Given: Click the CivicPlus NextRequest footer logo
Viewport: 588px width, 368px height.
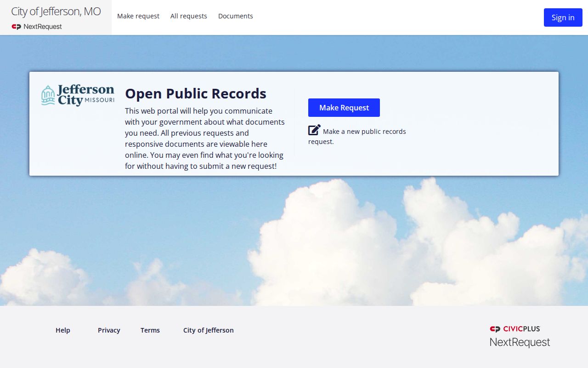Looking at the screenshot, I should (520, 336).
